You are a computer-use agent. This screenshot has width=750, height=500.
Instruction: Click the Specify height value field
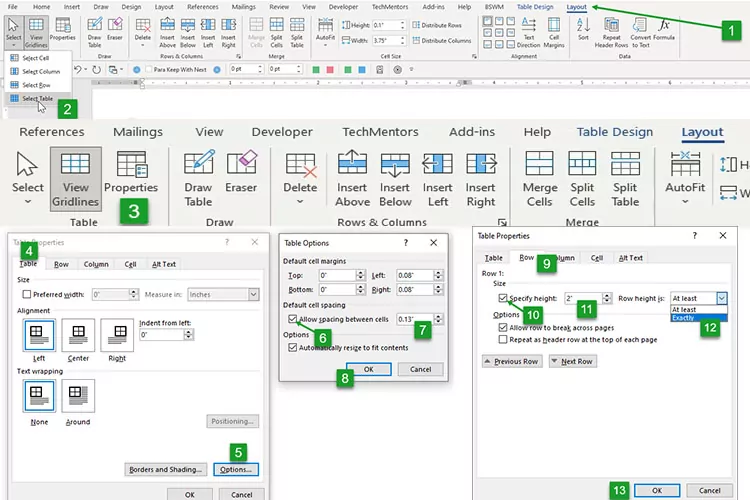pos(583,298)
